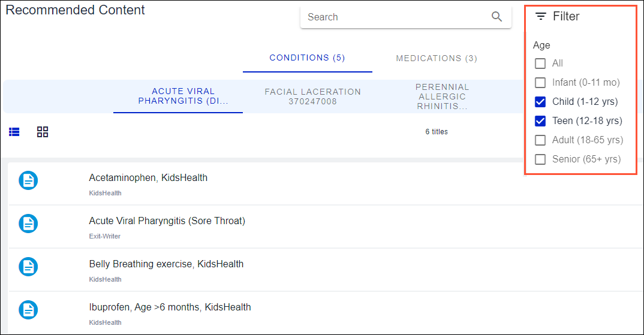644x335 pixels.
Task: Check the All age checkbox
Action: pyautogui.click(x=540, y=64)
